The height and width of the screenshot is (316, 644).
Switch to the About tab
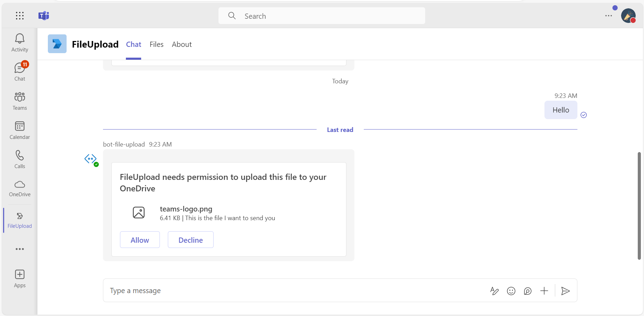point(182,44)
